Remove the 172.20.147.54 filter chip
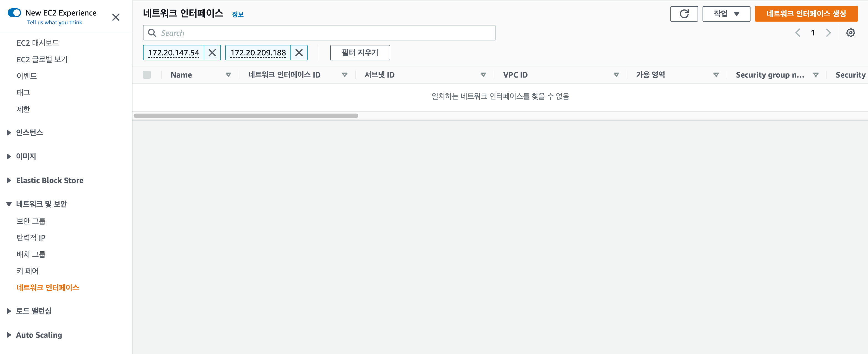Screen dimensions: 868x354 click(212, 53)
